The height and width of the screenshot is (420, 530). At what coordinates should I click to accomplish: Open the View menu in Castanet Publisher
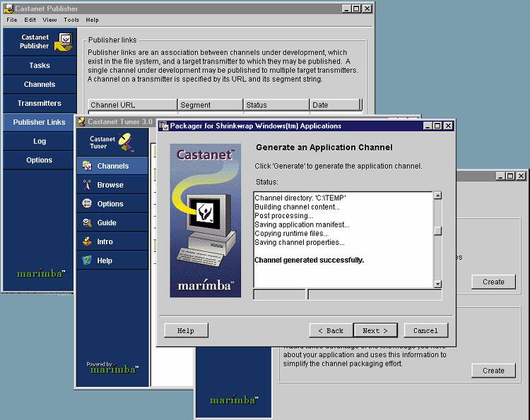(x=49, y=20)
